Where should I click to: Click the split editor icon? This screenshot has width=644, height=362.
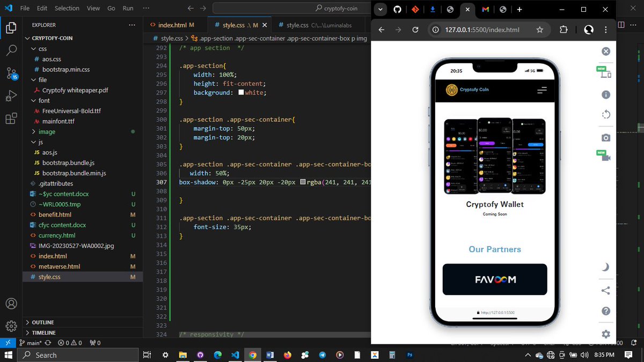pos(621,25)
